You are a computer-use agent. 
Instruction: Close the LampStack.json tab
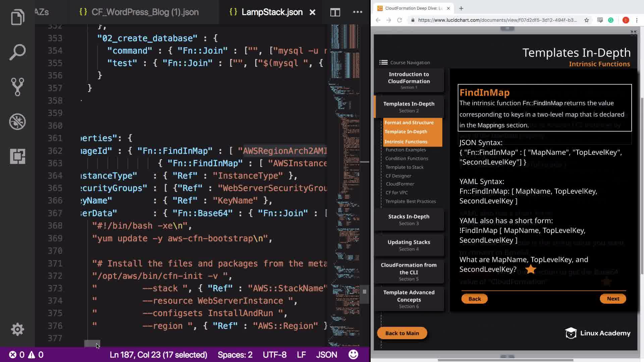tap(312, 12)
